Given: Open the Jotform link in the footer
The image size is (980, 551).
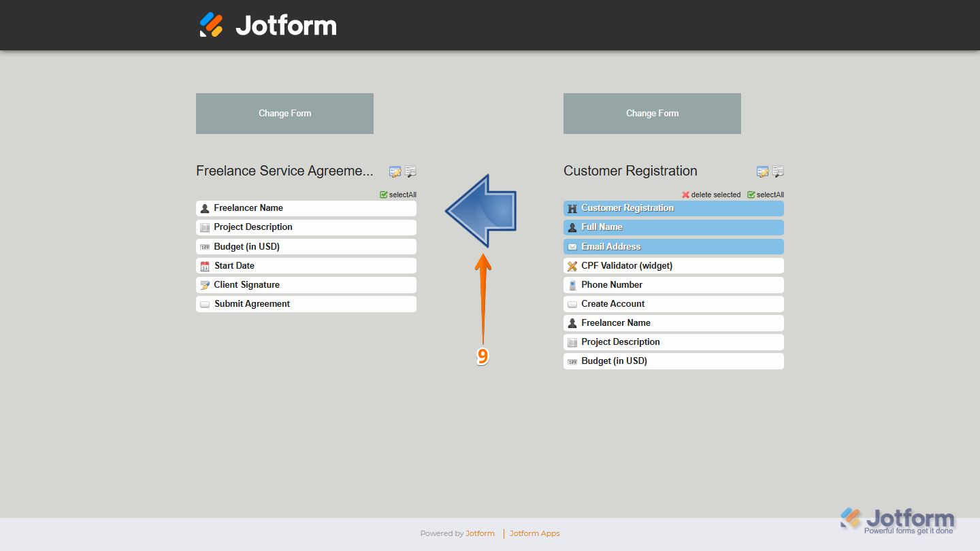Looking at the screenshot, I should tap(480, 533).
